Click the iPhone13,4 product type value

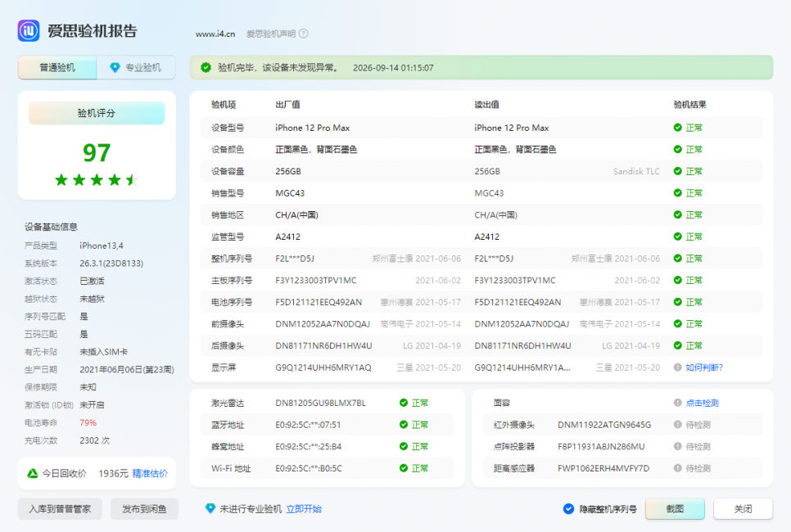[102, 246]
